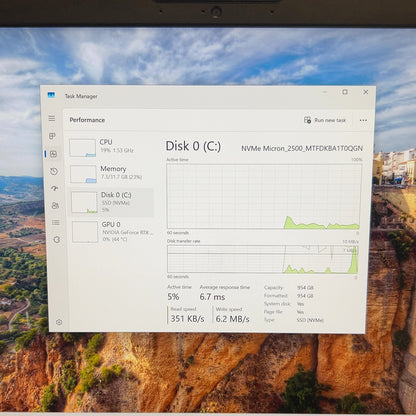Image resolution: width=416 pixels, height=416 pixels.
Task: Select CPU in the performance list
Action: pos(110,147)
